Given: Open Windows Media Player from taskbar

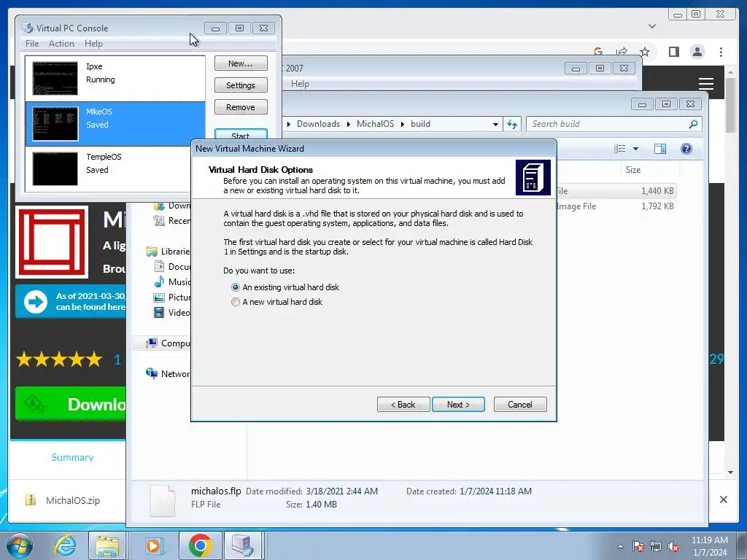Looking at the screenshot, I should tap(153, 545).
